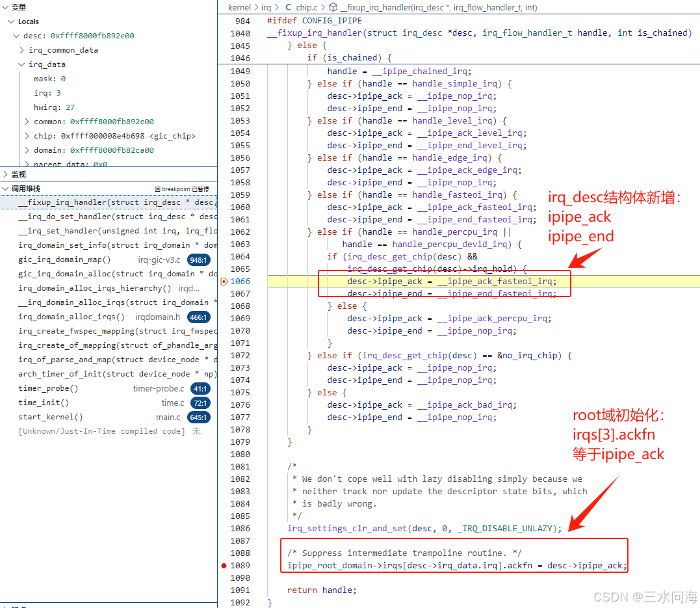Select __irq_domain_alloc_irqs stack frame
The width and height of the screenshot is (700, 608).
coord(109,302)
